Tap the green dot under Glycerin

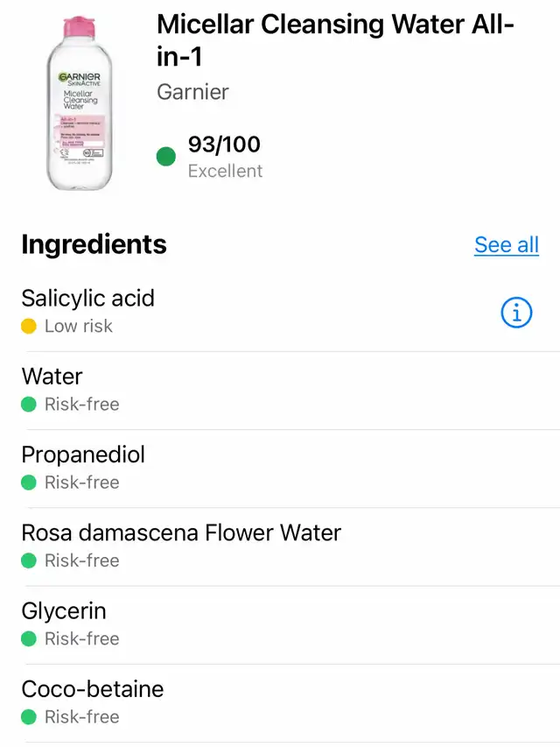pos(29,638)
